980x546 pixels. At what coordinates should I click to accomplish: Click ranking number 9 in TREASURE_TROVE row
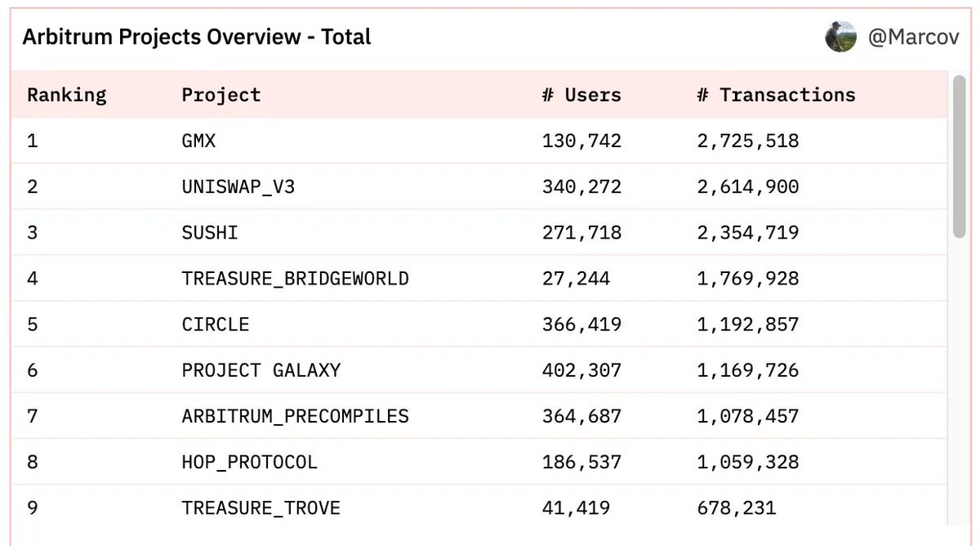(33, 508)
